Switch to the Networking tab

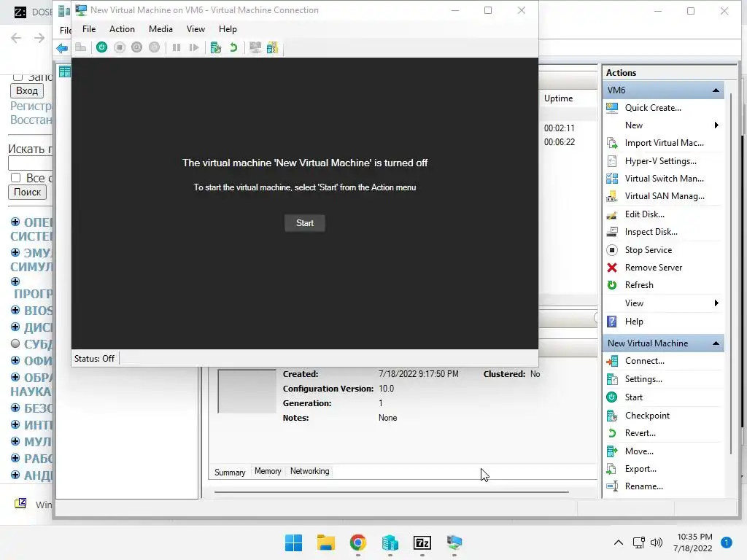click(309, 471)
